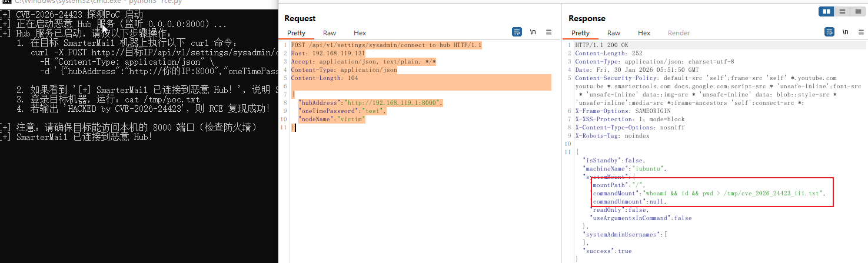Click the commandUnmount null line
The height and width of the screenshot is (263, 868).
coord(629,202)
